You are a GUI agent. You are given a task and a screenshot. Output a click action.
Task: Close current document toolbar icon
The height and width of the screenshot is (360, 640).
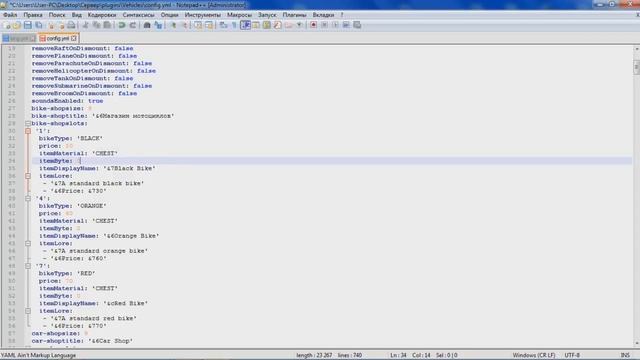(x=51, y=25)
